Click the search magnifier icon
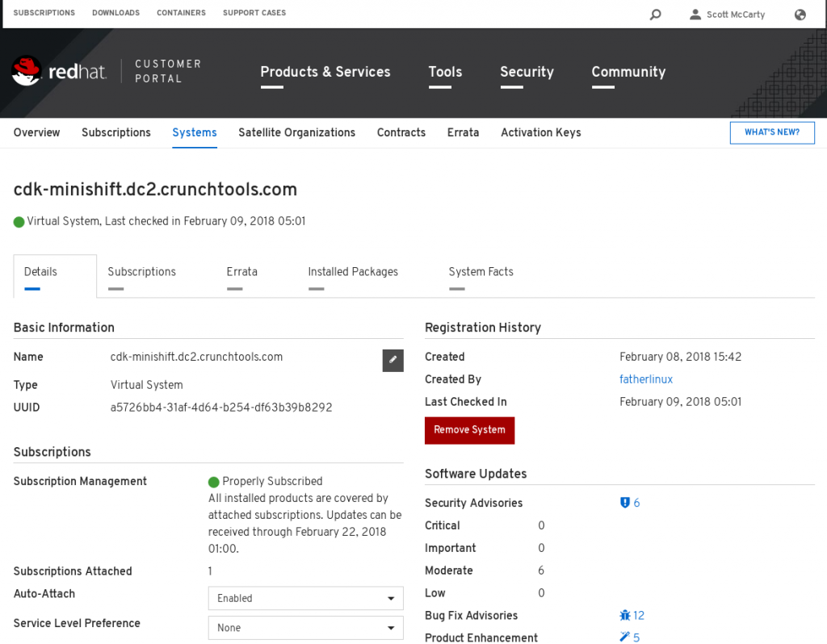Image resolution: width=827 pixels, height=644 pixels. point(655,15)
